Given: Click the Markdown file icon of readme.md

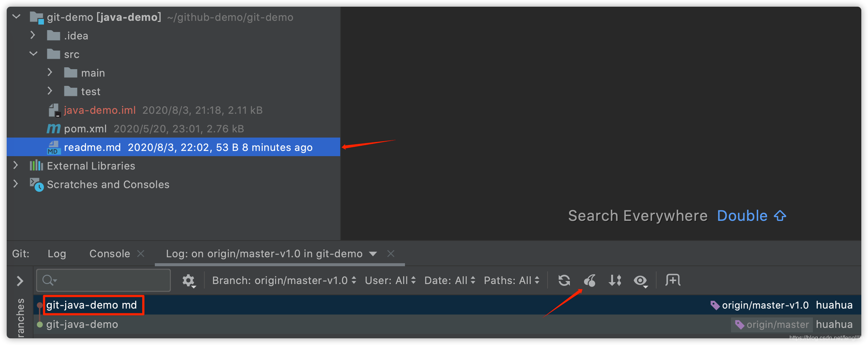Looking at the screenshot, I should [x=54, y=148].
